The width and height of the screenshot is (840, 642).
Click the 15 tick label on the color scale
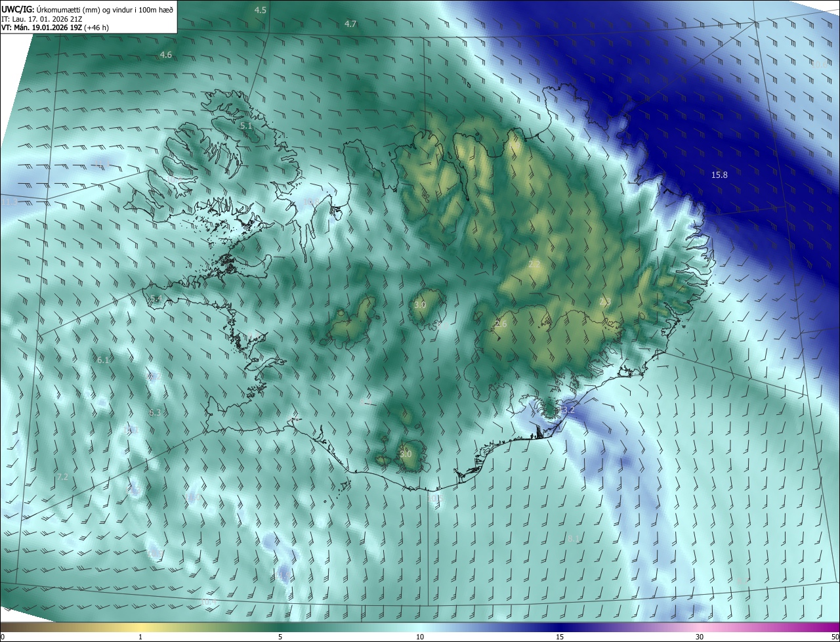tap(560, 637)
